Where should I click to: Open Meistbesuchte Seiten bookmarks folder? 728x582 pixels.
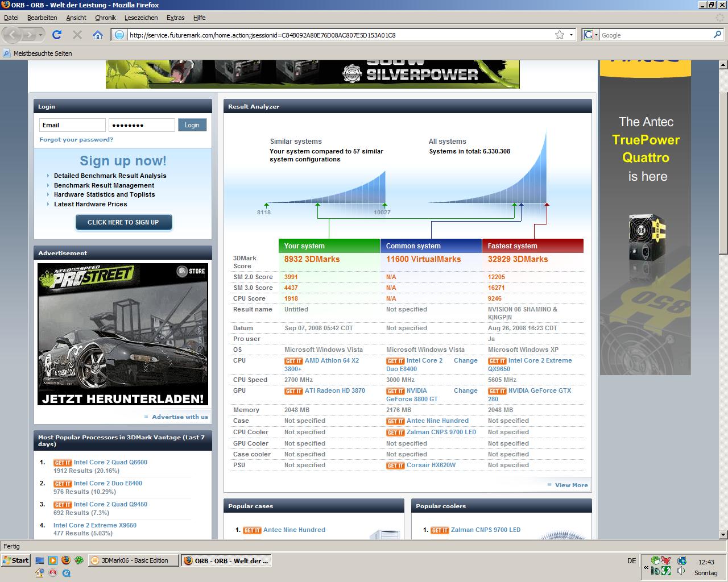(38, 53)
